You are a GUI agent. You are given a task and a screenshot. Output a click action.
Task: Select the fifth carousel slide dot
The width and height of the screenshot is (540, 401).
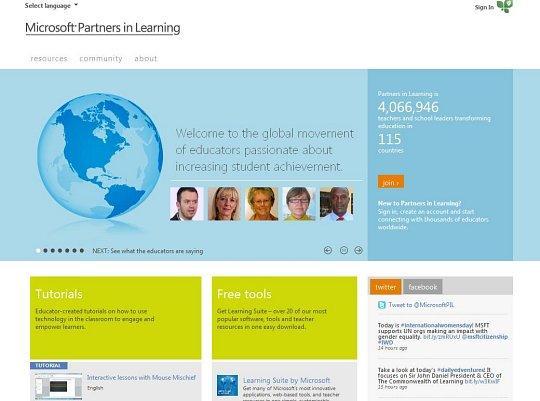67,251
